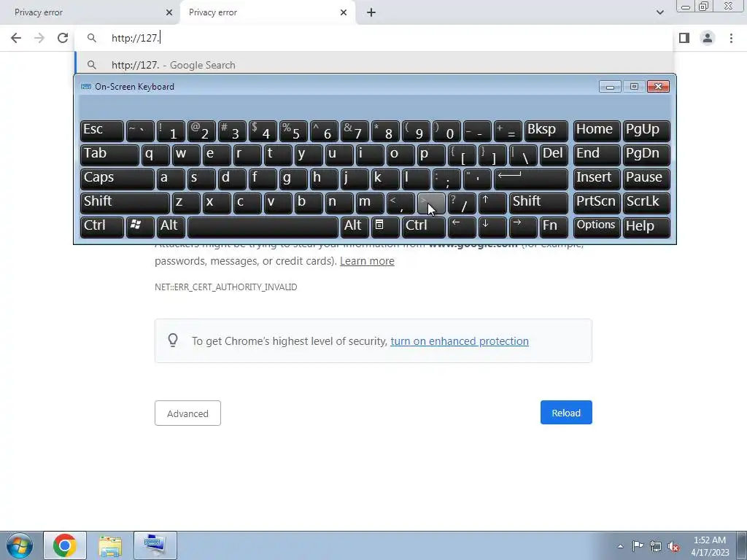Tap the Insert key
This screenshot has width=747, height=560.
(x=597, y=178)
